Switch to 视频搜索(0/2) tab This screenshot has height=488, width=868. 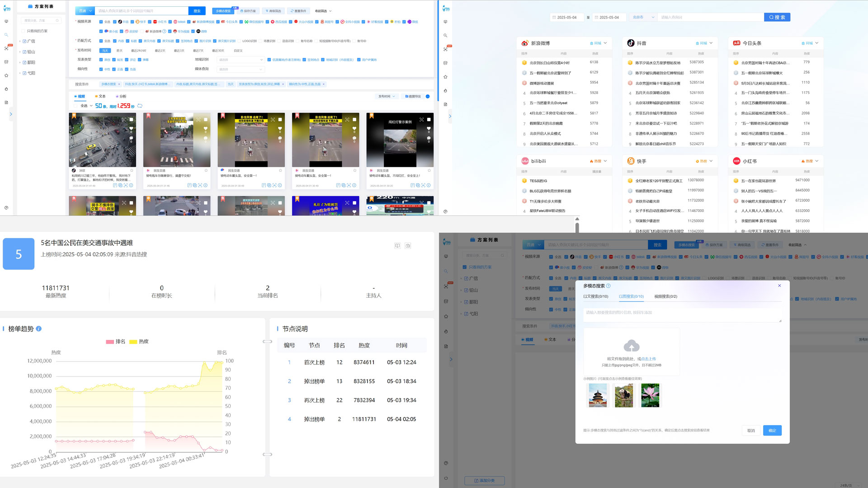coord(665,296)
